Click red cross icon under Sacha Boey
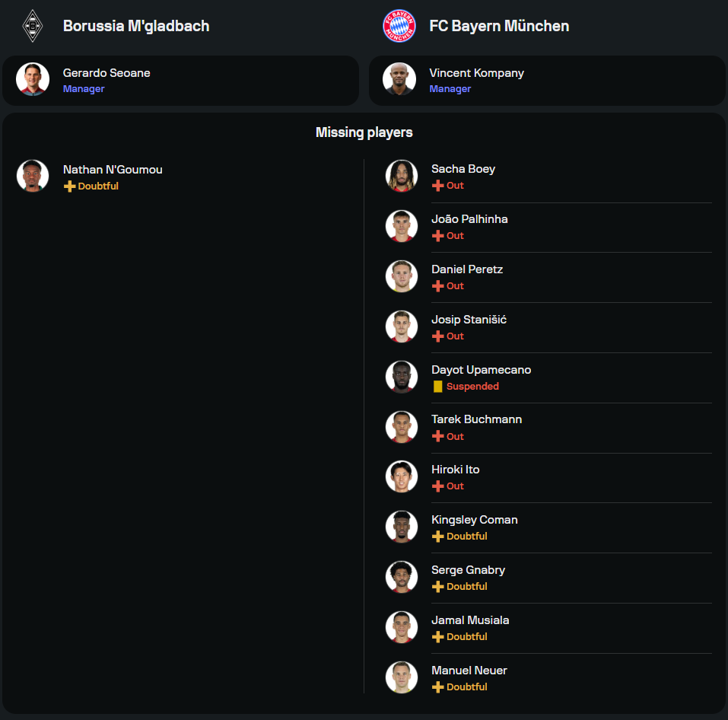 click(437, 186)
